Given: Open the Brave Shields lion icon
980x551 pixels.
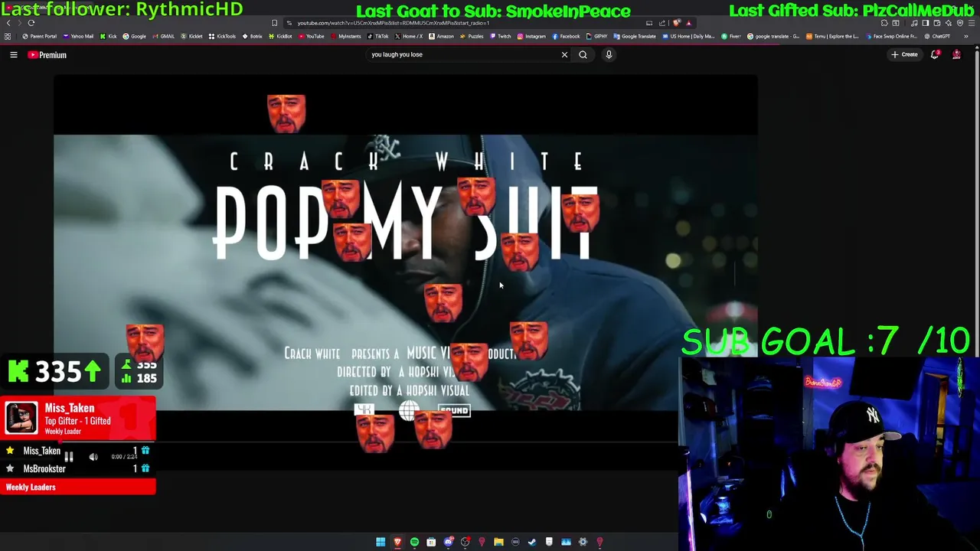Looking at the screenshot, I should click(676, 23).
